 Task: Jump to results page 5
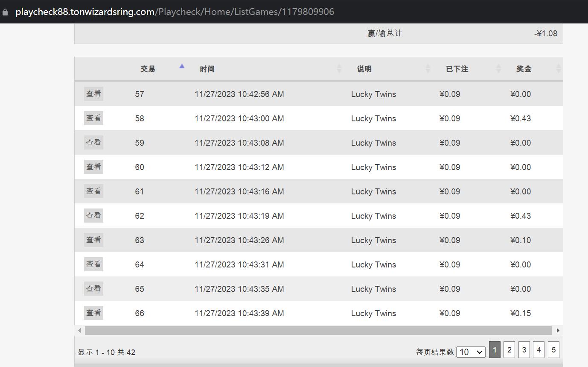coord(553,350)
